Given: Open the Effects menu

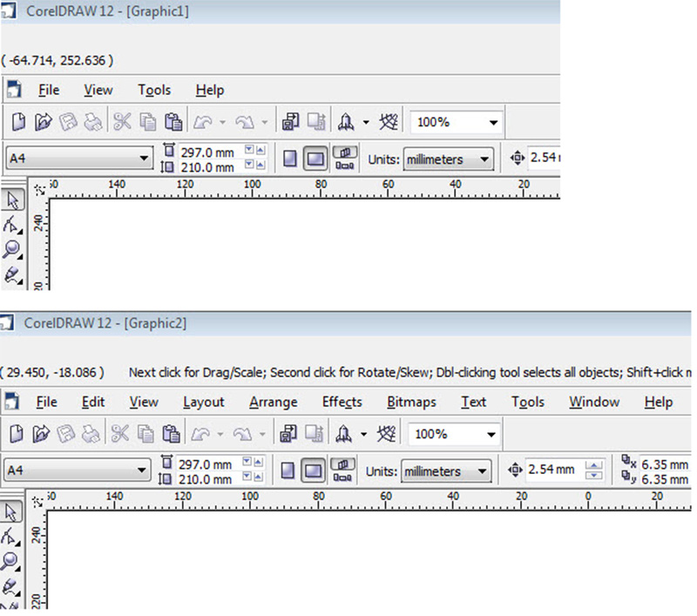Looking at the screenshot, I should (x=342, y=402).
